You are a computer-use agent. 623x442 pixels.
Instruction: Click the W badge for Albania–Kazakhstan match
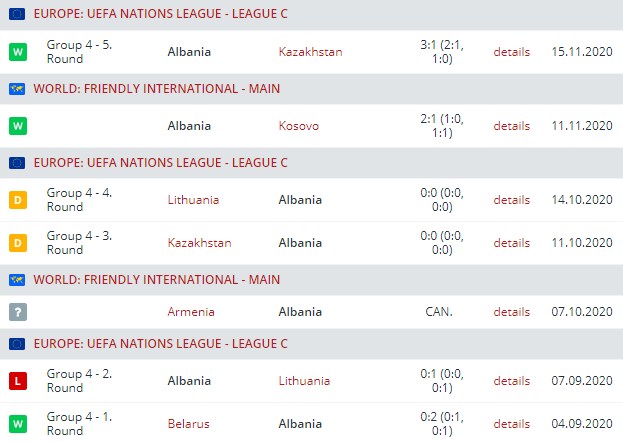[17, 50]
